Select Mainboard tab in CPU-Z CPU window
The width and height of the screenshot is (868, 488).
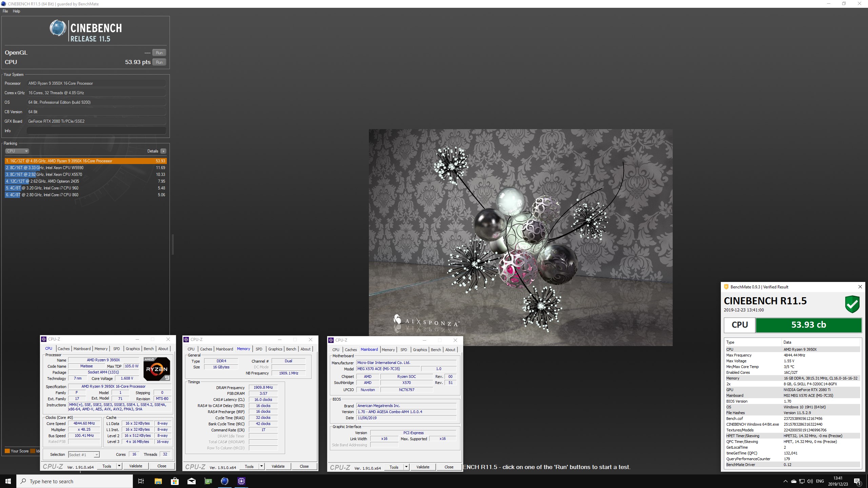coord(82,349)
